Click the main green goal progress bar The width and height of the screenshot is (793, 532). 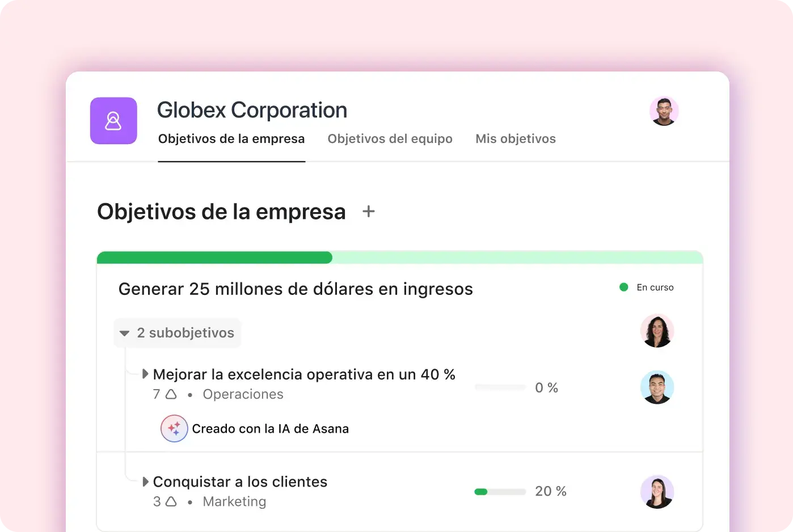(400, 257)
